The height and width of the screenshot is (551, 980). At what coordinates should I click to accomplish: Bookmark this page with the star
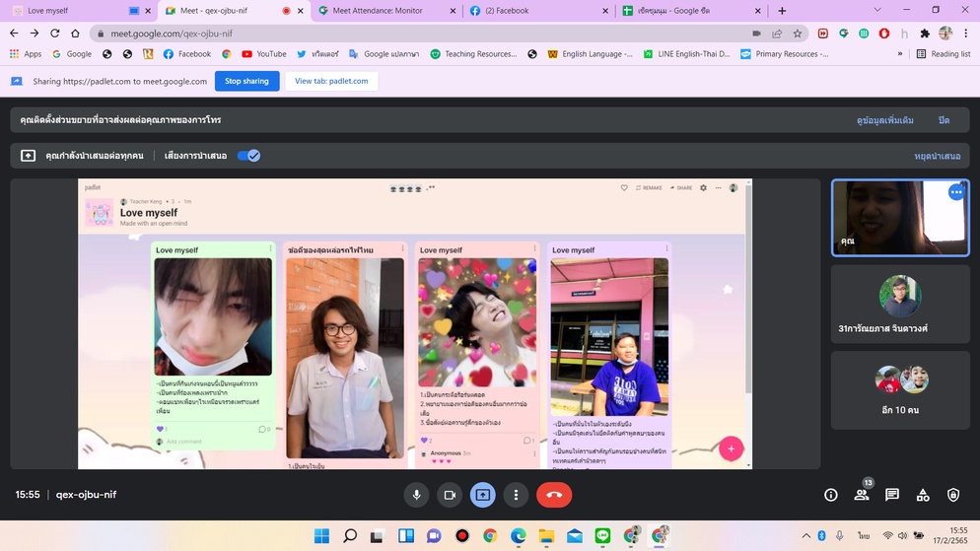click(x=797, y=34)
